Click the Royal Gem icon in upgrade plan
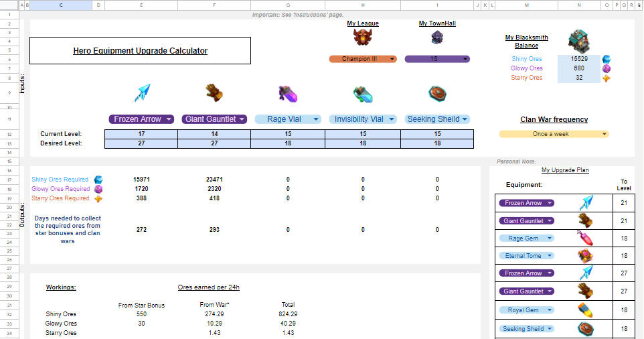 pos(585,310)
